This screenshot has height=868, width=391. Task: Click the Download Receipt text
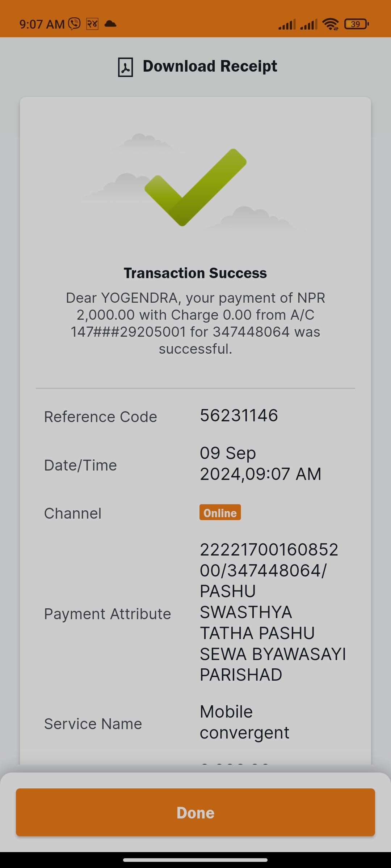tap(210, 66)
